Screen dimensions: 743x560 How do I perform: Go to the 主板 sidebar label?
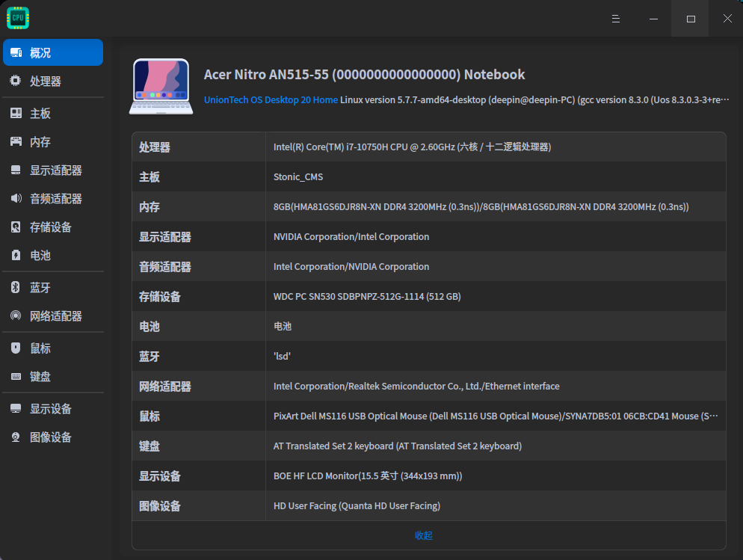tap(40, 114)
